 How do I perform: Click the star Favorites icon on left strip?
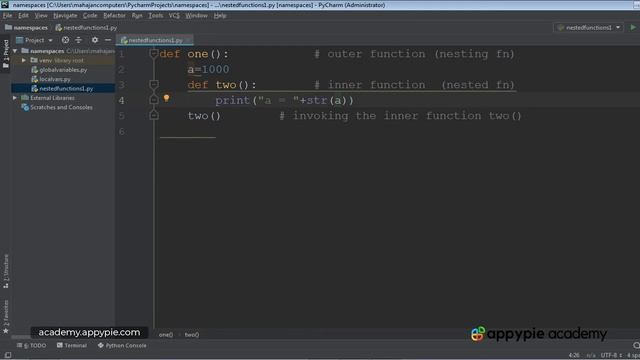[6, 331]
